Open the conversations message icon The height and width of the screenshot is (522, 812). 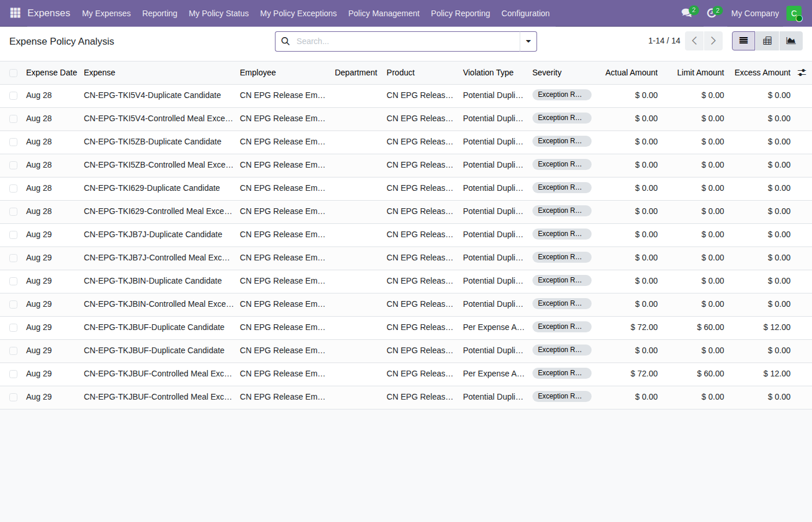[x=687, y=13]
